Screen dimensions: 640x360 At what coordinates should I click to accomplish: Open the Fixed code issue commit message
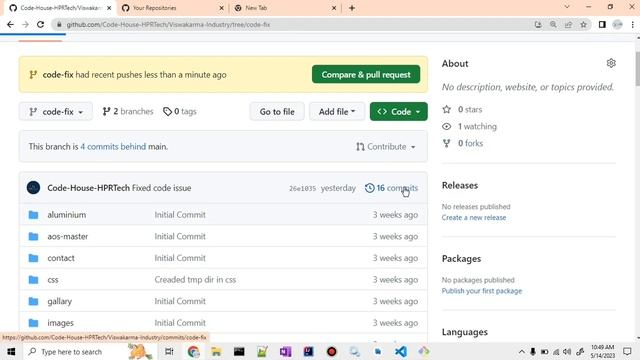click(162, 188)
